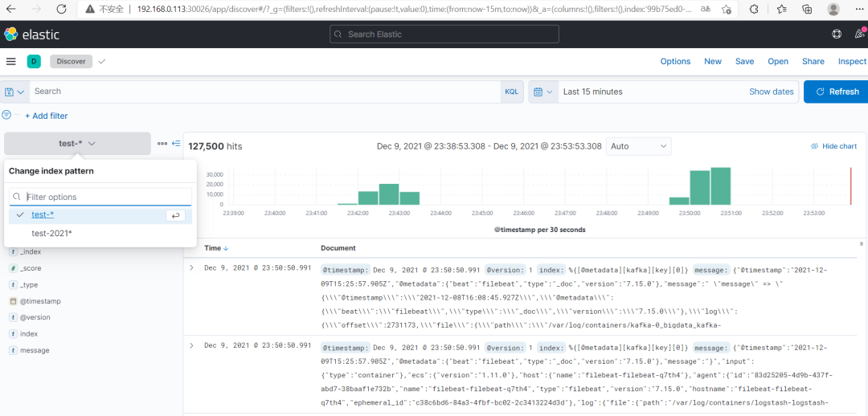Click the Document column header
The image size is (868, 416).
[x=338, y=248]
